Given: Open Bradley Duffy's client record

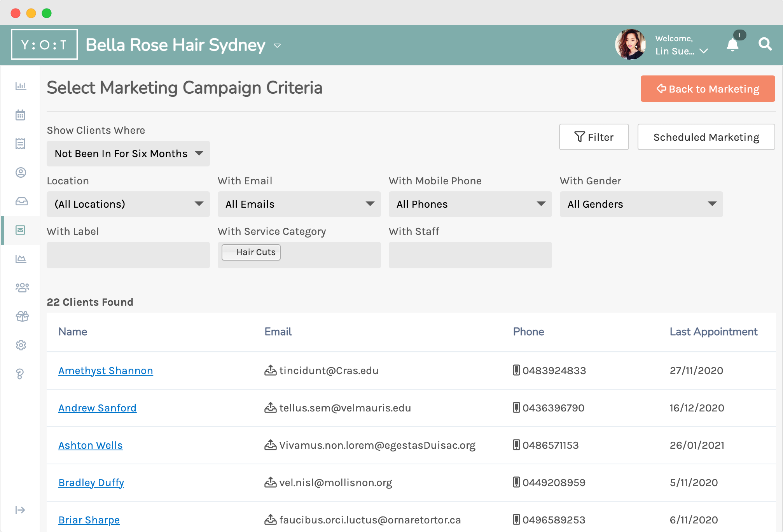Looking at the screenshot, I should tap(91, 483).
